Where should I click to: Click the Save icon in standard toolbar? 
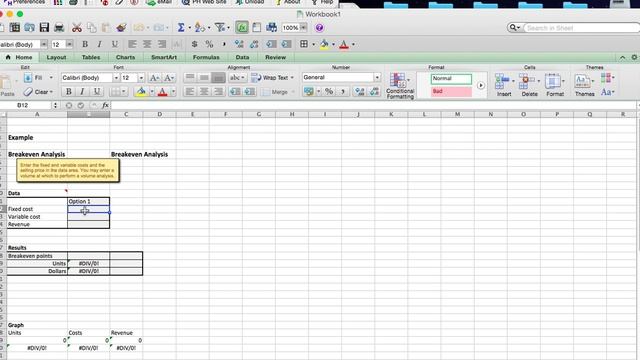44,27
